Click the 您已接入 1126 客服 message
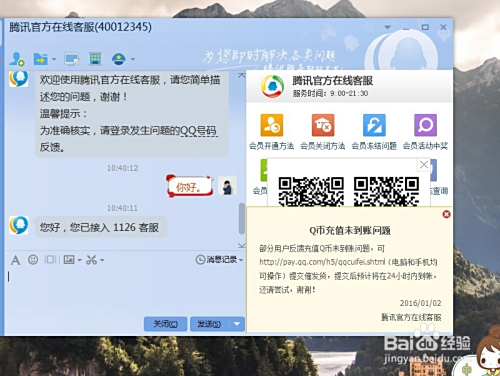500x376 pixels. click(x=100, y=228)
